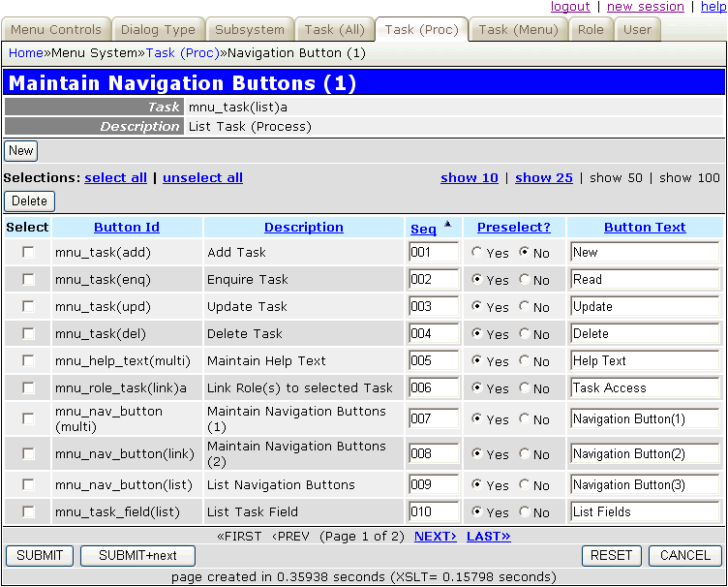Image resolution: width=728 pixels, height=587 pixels.
Task: Click the Delete button
Action: coord(30,201)
